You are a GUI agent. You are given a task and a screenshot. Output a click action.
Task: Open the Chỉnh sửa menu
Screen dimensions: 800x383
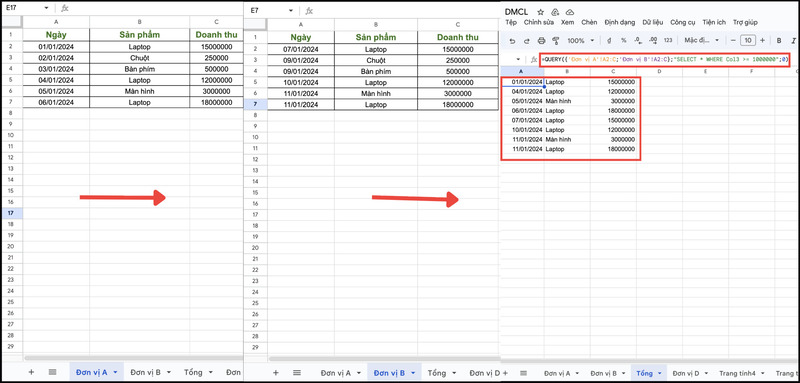tap(539, 22)
